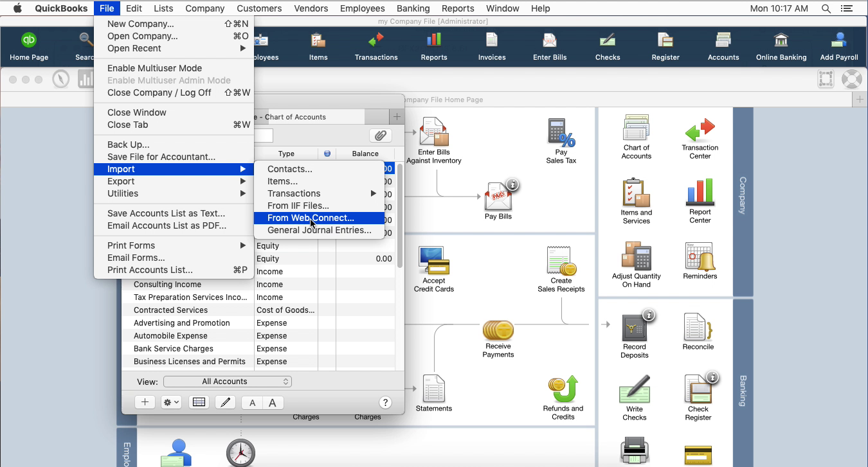Click the Chart of Accounts vertical scrollbar
Viewport: 868px width, 467px height.
[399, 215]
